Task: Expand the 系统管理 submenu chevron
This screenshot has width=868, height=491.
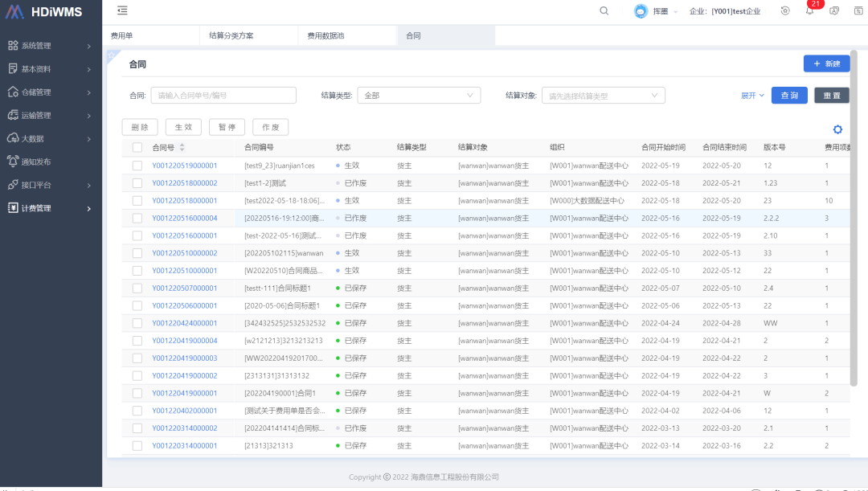Action: (88, 46)
